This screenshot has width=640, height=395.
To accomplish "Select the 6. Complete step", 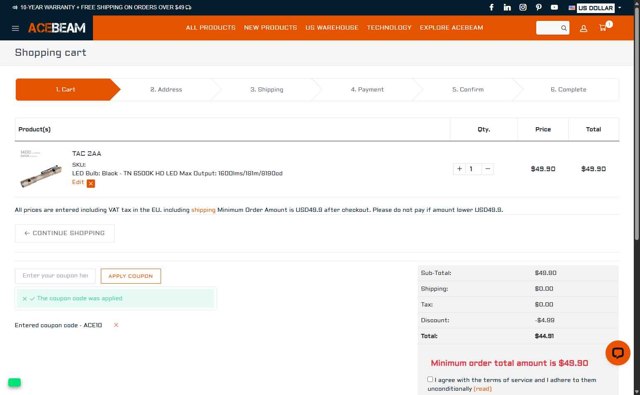I will 568,89.
